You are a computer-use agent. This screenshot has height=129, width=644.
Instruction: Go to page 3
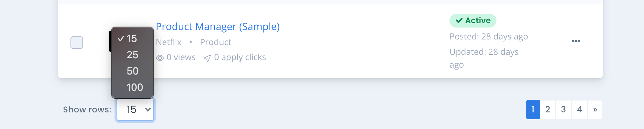click(x=563, y=110)
